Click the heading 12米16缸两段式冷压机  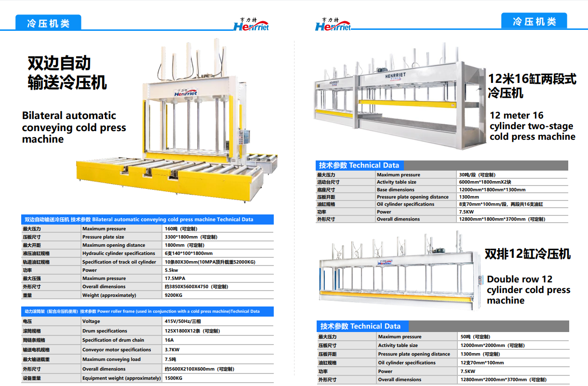532,85
